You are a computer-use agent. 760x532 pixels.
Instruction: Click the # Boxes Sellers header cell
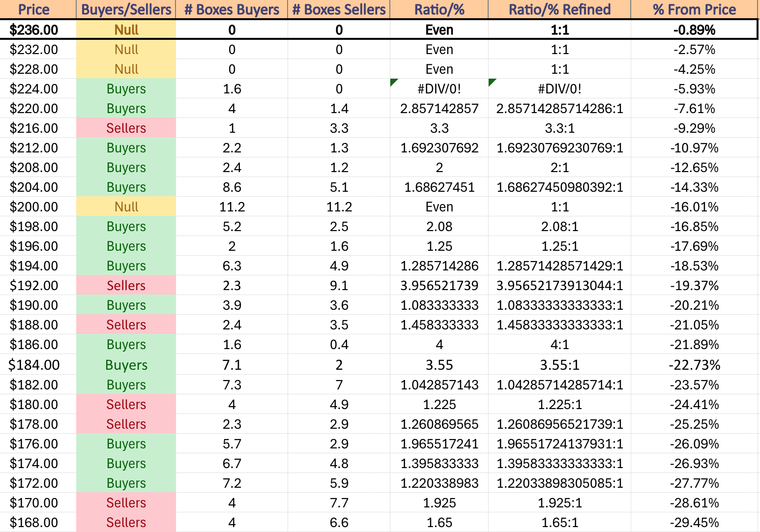pos(339,9)
